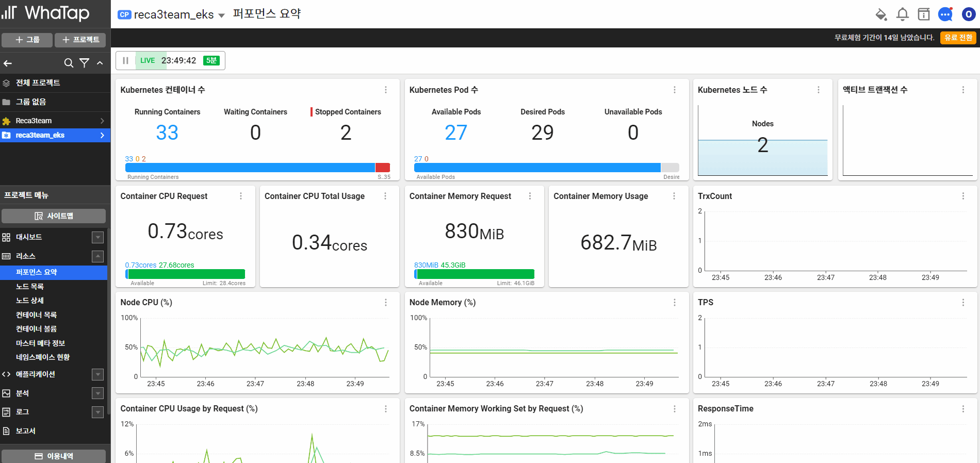
Task: Click the 로그 document icon
Action: point(6,412)
